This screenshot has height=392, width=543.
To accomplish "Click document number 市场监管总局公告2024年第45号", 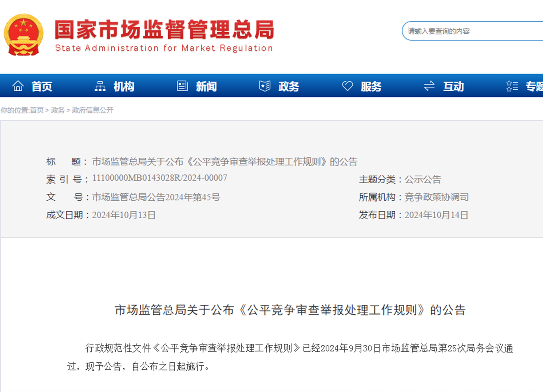I will coord(156,197).
